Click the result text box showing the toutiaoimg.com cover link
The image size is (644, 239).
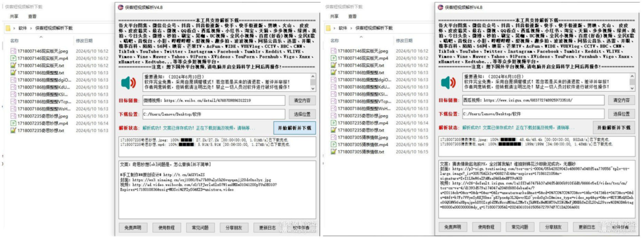pyautogui.click(x=537, y=189)
